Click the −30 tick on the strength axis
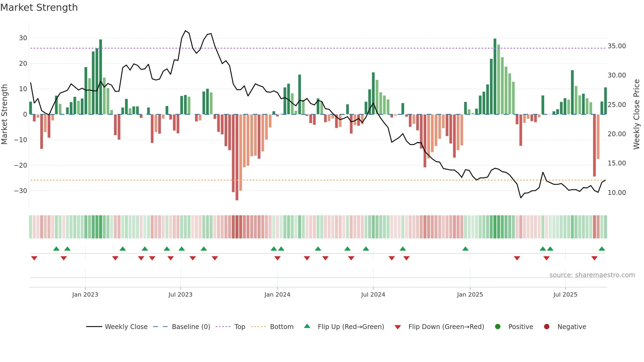The image size is (644, 362). tap(21, 191)
